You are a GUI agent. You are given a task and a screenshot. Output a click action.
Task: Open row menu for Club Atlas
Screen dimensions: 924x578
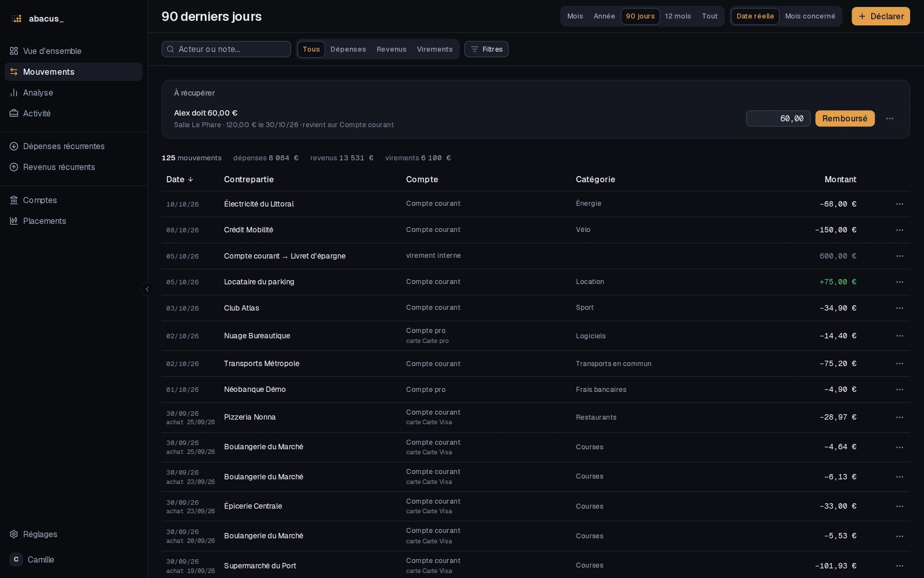pos(899,308)
